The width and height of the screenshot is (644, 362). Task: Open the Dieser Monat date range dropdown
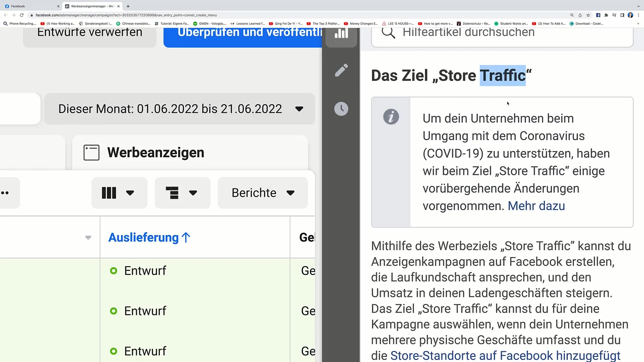[x=179, y=109]
